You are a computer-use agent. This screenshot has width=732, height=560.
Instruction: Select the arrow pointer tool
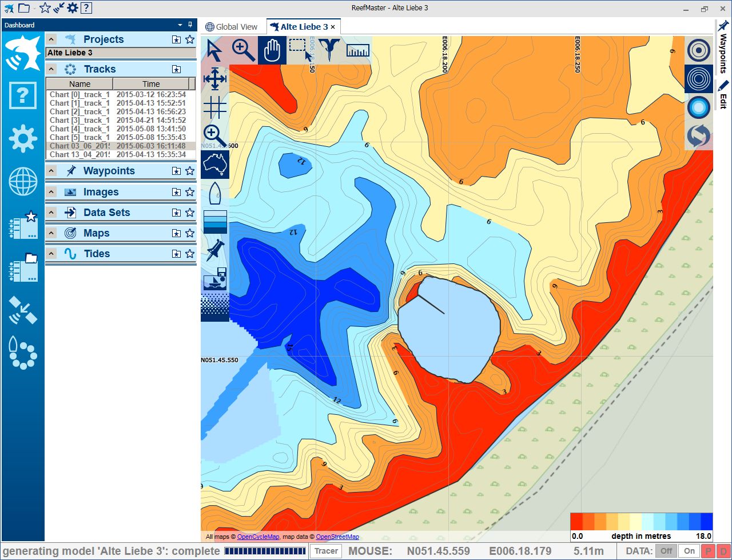pyautogui.click(x=214, y=50)
